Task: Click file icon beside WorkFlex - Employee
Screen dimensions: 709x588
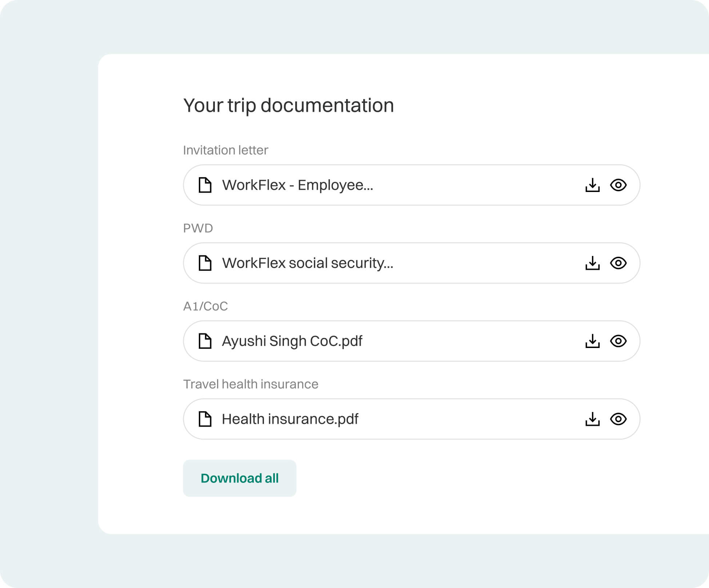Action: coord(205,185)
